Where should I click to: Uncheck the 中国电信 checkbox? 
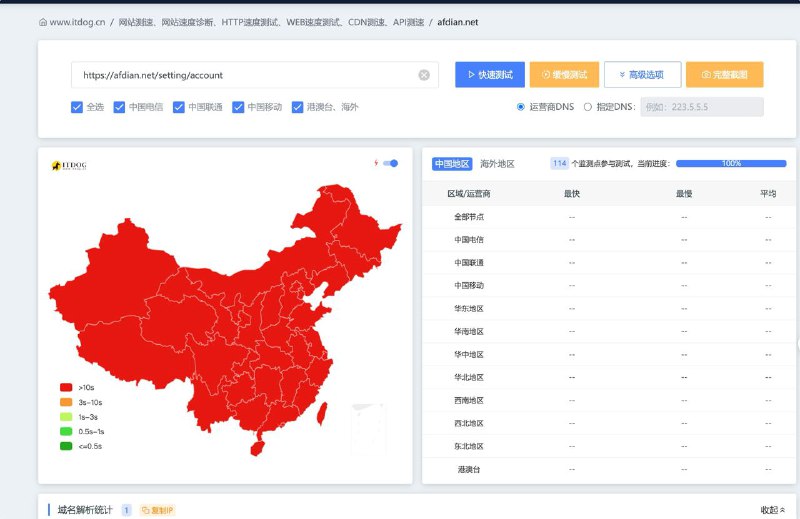[119, 107]
